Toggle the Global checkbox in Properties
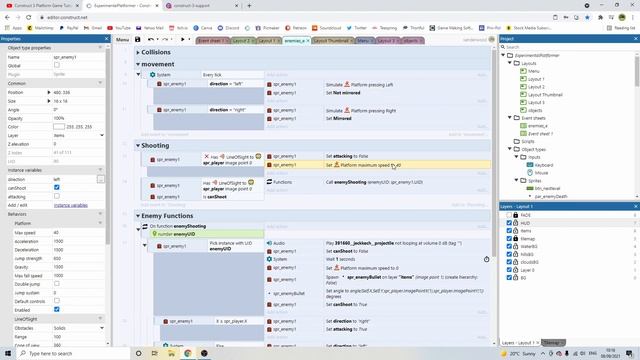This screenshot has height=360, width=640. [x=57, y=65]
